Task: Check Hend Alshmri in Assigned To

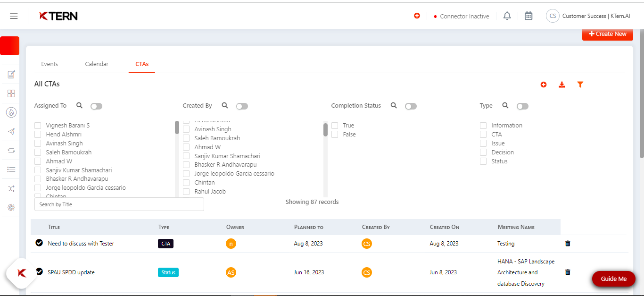Action: 38,135
